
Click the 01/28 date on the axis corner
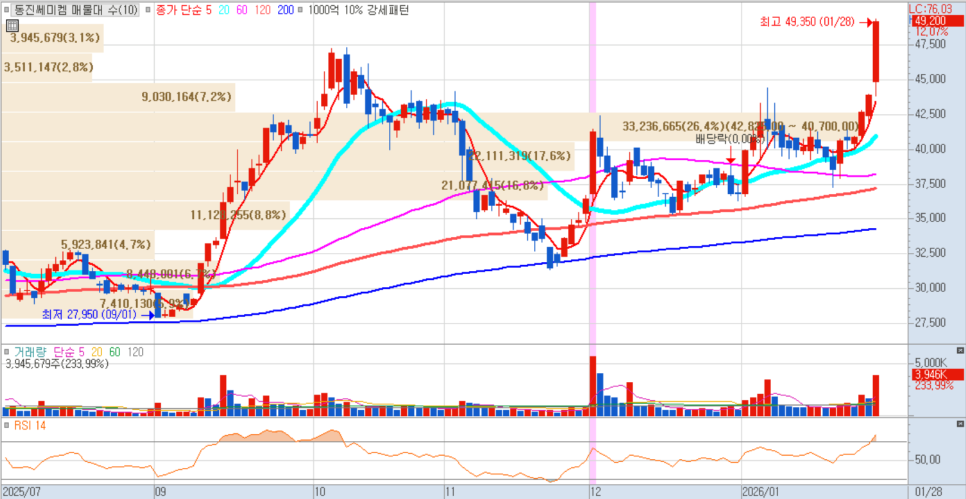click(929, 492)
